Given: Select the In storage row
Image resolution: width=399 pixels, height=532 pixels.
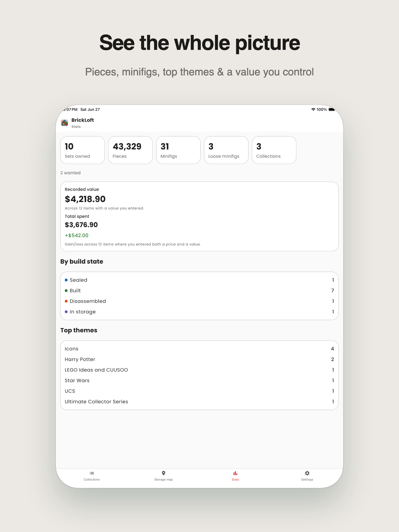Looking at the screenshot, I should pos(199,312).
